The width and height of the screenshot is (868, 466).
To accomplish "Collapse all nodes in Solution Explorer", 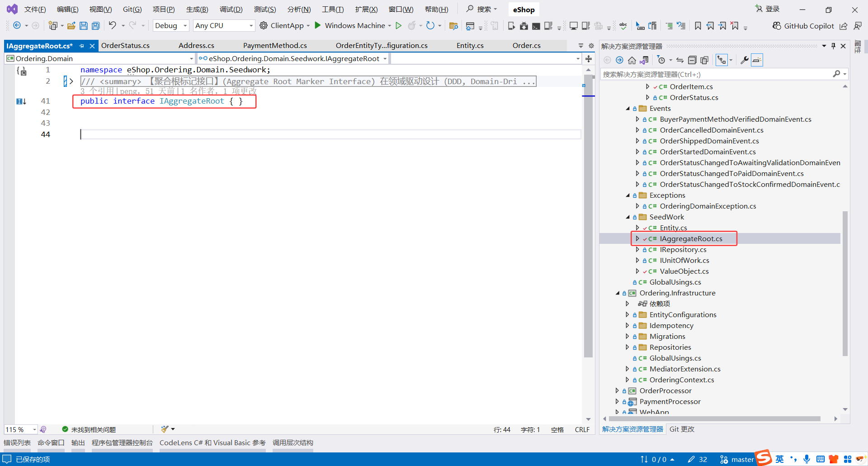I will click(692, 60).
